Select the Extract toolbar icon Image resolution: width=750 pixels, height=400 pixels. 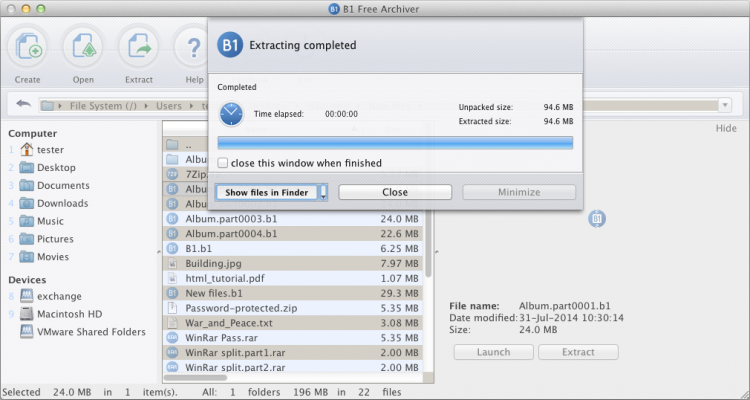139,47
